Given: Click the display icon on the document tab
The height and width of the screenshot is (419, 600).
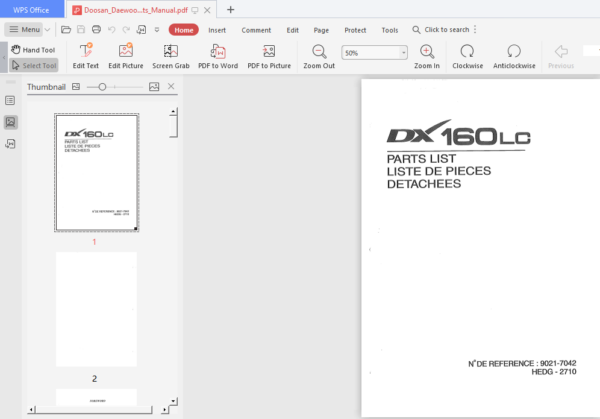Looking at the screenshot, I should pyautogui.click(x=195, y=10).
